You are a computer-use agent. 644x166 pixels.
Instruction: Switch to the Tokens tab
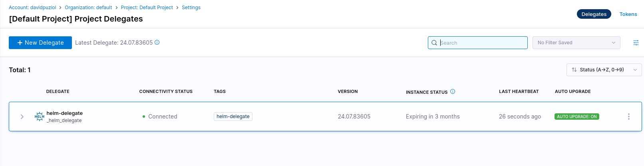click(628, 14)
